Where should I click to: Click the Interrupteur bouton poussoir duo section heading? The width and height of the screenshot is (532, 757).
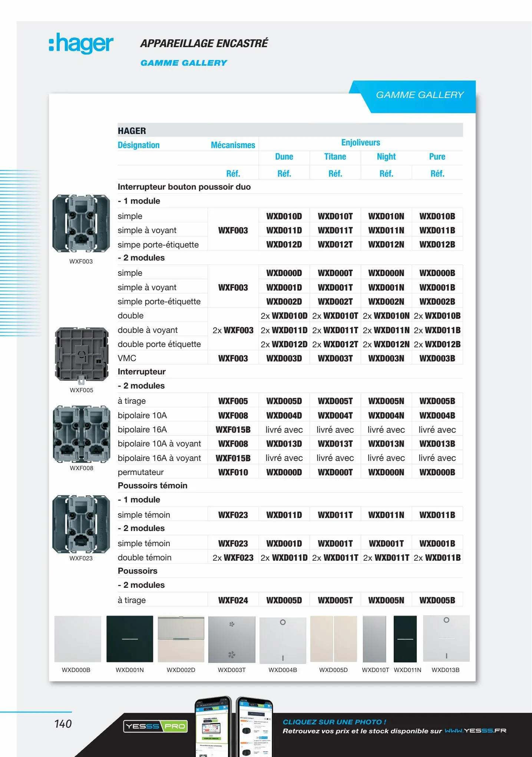click(184, 187)
